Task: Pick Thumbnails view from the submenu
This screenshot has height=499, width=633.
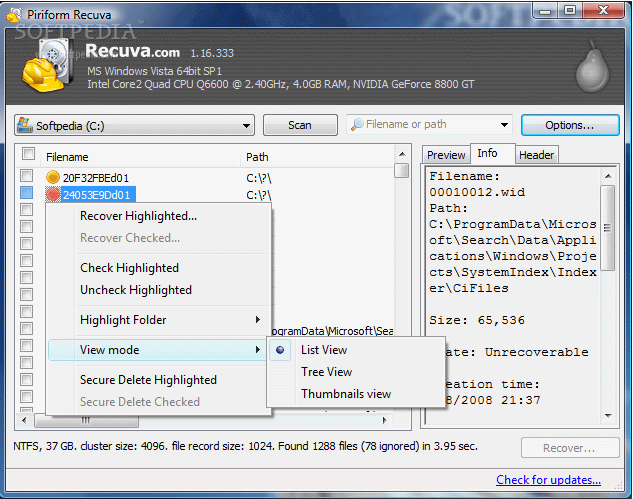Action: (346, 394)
